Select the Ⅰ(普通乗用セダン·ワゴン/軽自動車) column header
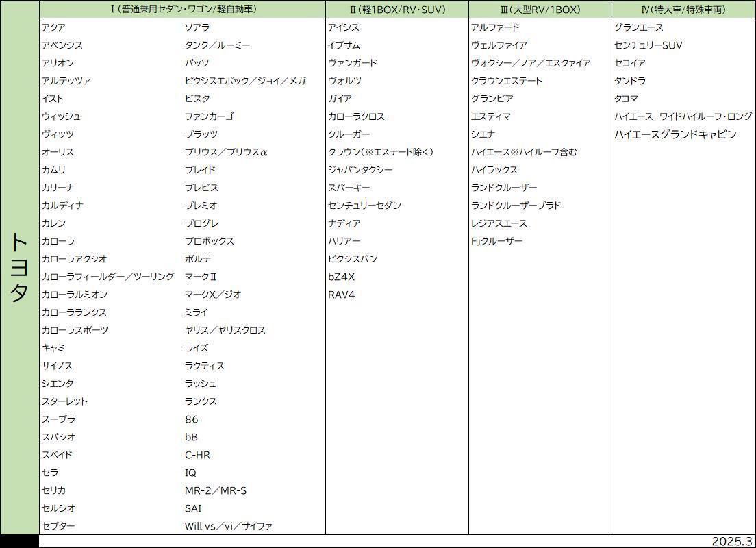Viewport: 756px width, 548px height. (182, 10)
